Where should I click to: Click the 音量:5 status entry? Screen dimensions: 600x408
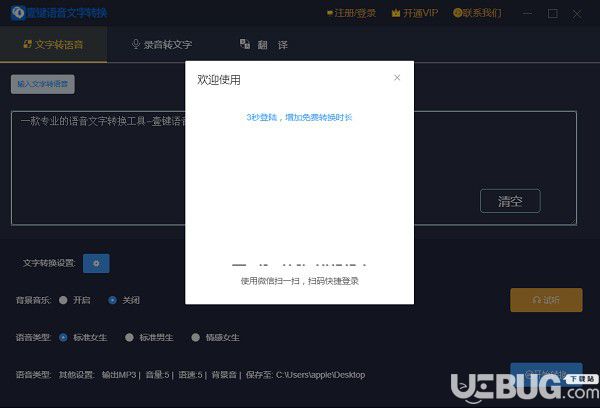point(157,375)
